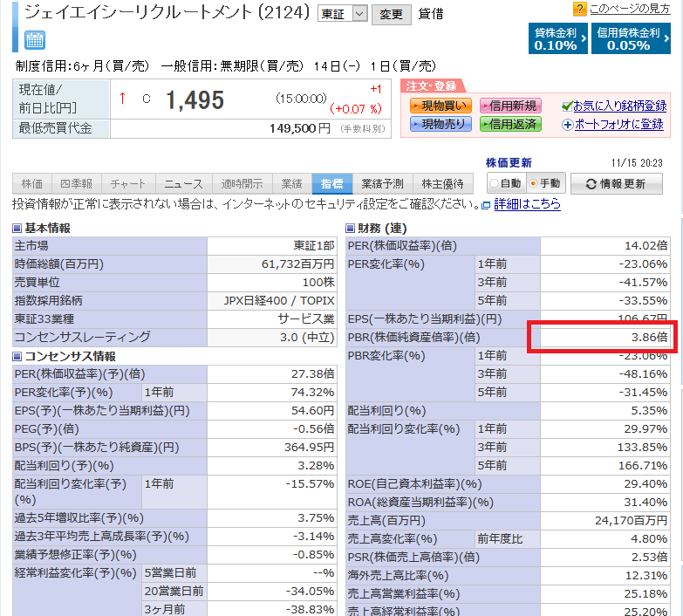
Task: Click the PSR value 2.53倍
Action: (x=650, y=557)
